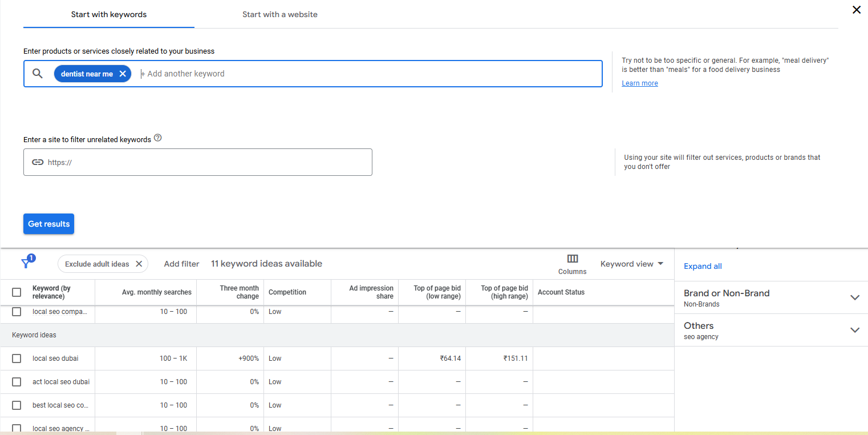Open the Learn more link
Screen dimensions: 868x435
click(640, 83)
